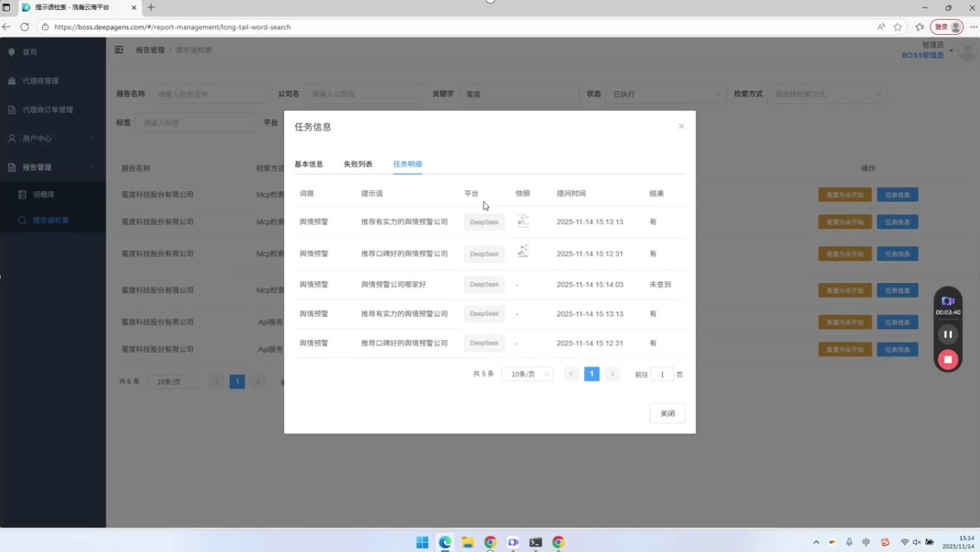Close the 任务信息 dialog with X icon

tap(681, 127)
